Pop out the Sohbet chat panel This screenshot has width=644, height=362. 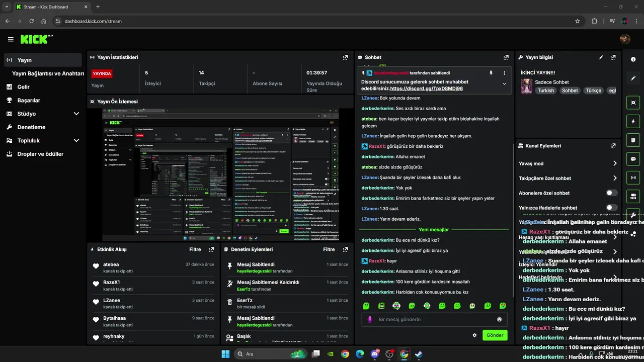pos(506,57)
